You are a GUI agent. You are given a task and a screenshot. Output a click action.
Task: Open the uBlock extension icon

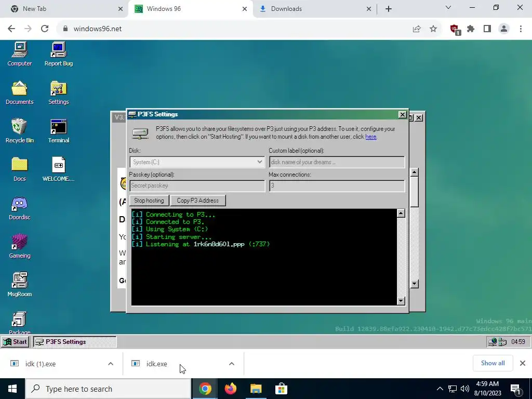pyautogui.click(x=455, y=29)
